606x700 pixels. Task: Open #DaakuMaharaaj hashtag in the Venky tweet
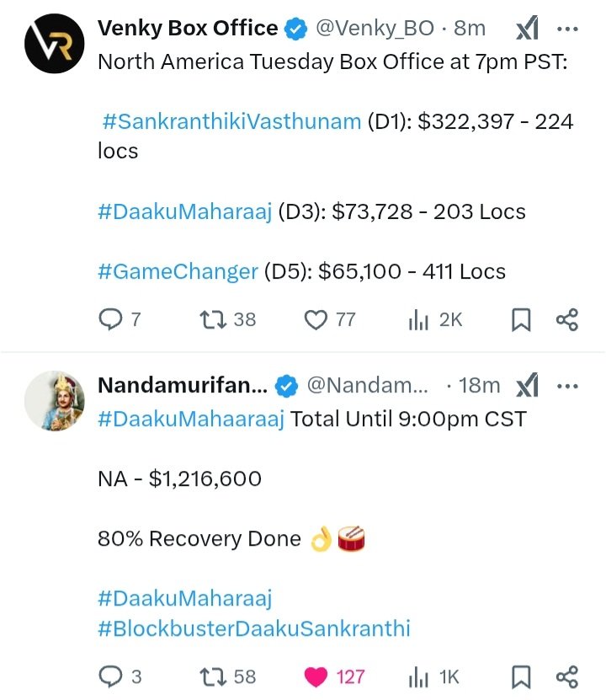pyautogui.click(x=184, y=211)
